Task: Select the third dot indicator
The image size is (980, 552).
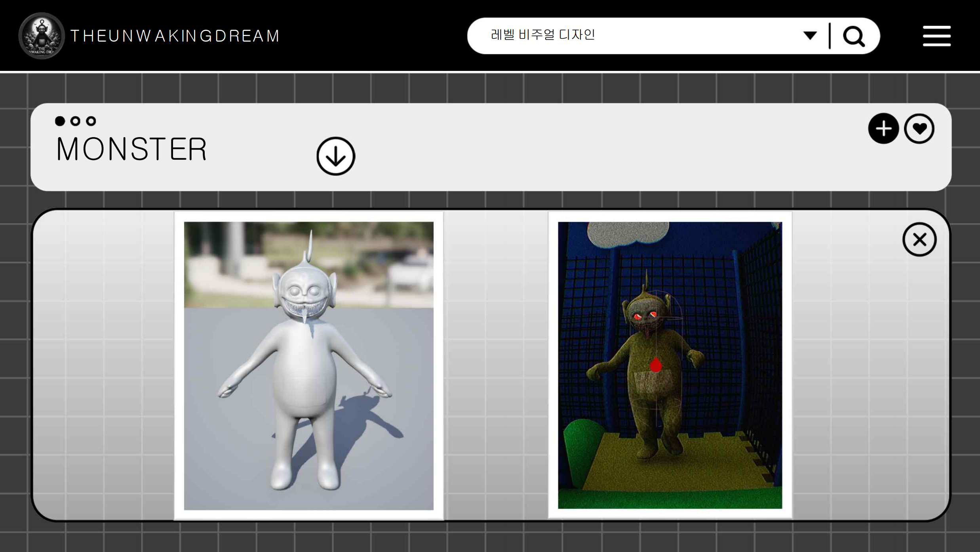Action: tap(91, 121)
